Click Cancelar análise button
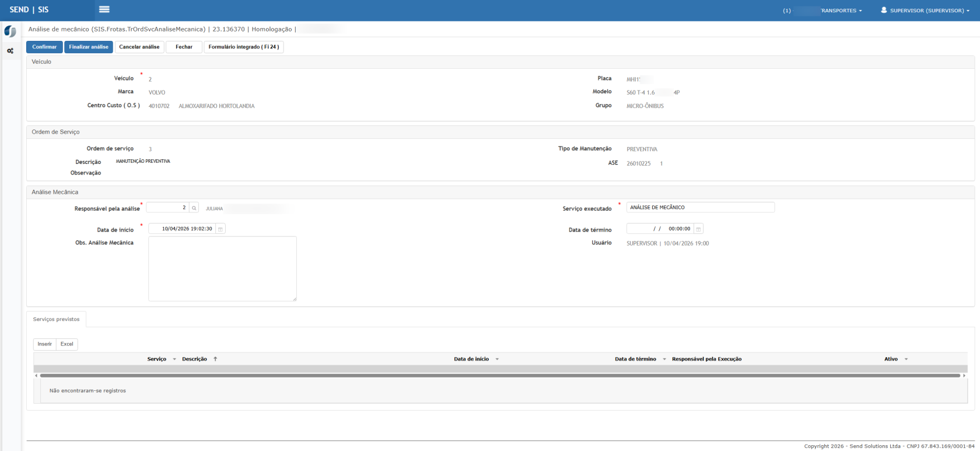The image size is (980, 451). [x=139, y=47]
